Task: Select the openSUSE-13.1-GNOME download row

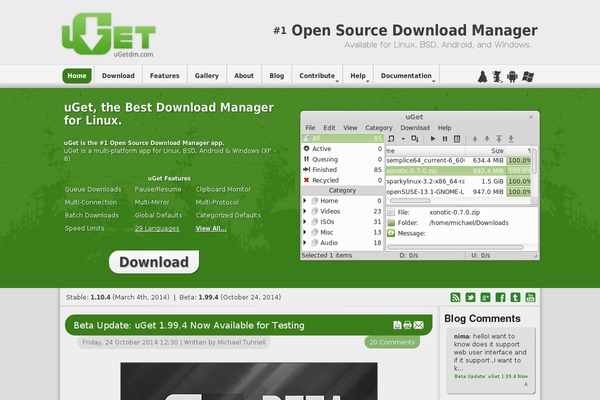Action: point(458,191)
